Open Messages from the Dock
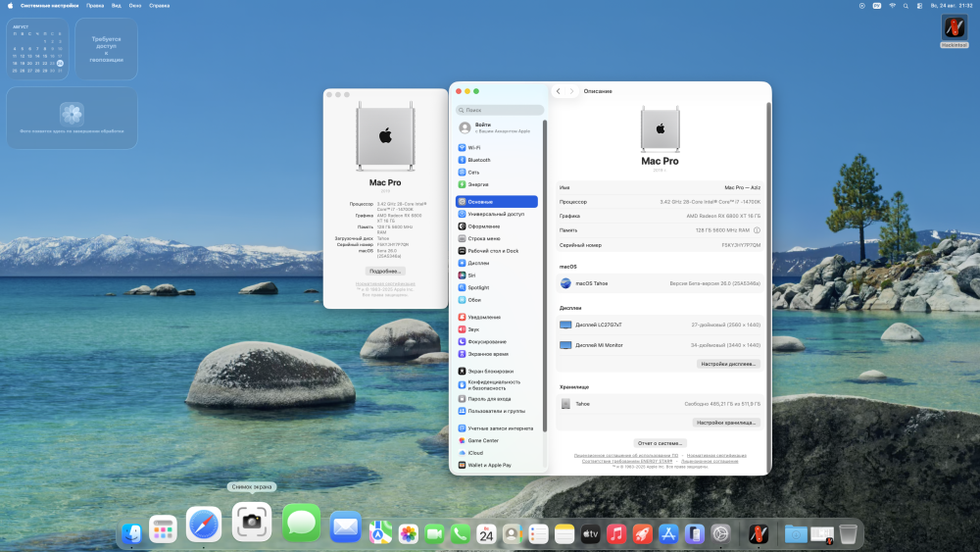 pyautogui.click(x=301, y=524)
